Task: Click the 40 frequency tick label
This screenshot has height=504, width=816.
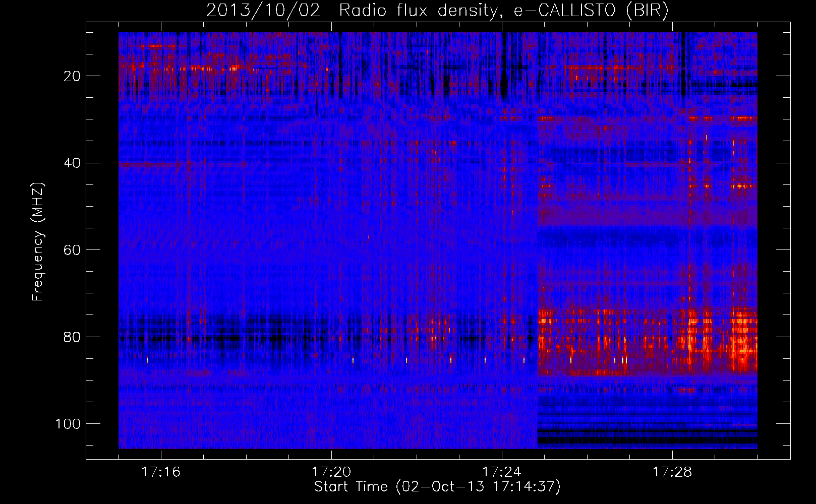Action: [x=72, y=163]
